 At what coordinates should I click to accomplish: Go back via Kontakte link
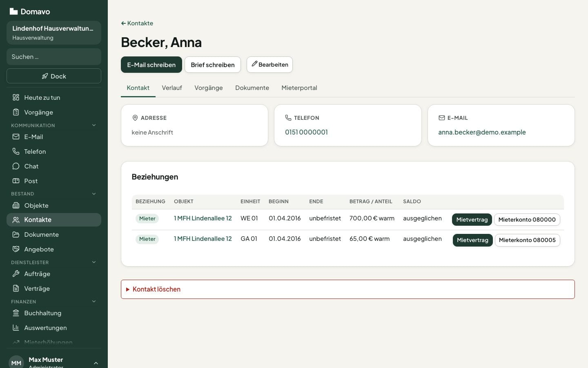tap(137, 23)
